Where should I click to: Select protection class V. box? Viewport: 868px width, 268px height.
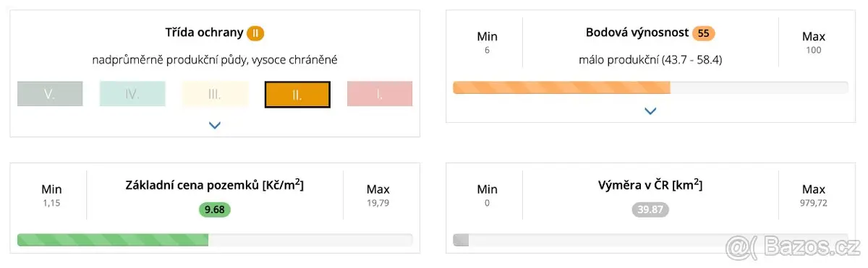[x=50, y=94]
